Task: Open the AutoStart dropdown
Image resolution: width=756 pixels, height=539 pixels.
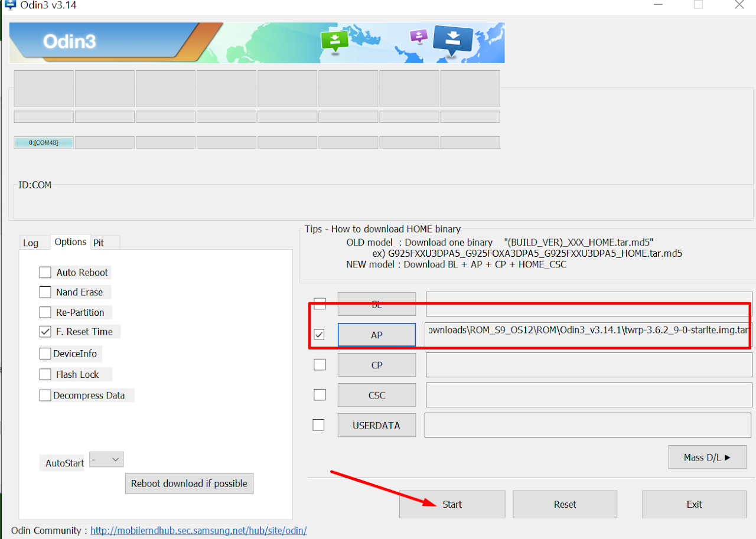Action: pos(107,459)
